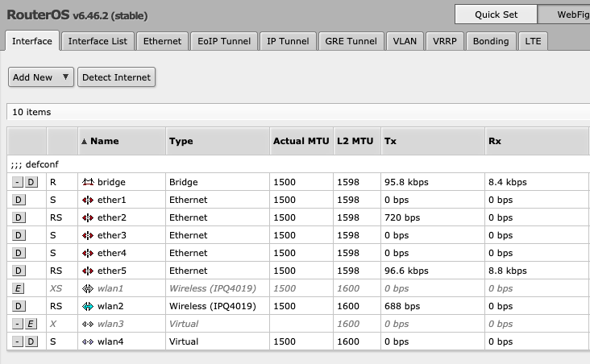Click the '10 items' count label
590x364 pixels.
(31, 112)
